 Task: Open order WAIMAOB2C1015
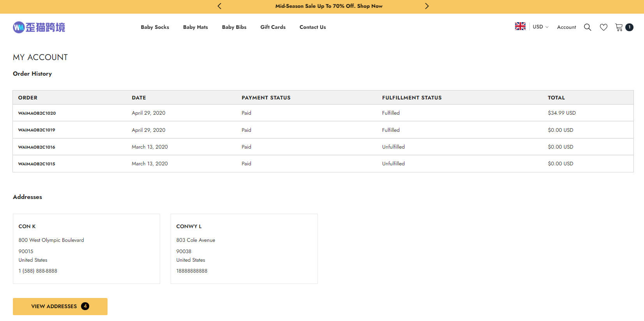(x=37, y=164)
